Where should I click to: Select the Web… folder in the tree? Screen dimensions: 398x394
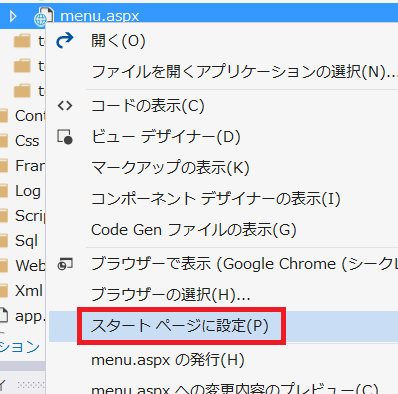point(30,266)
